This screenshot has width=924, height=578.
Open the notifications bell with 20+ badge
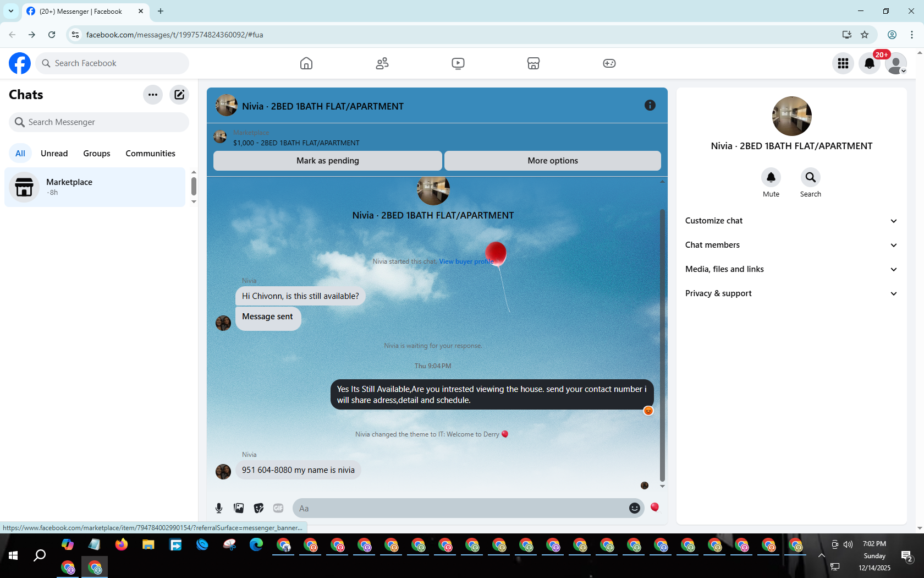pos(870,63)
